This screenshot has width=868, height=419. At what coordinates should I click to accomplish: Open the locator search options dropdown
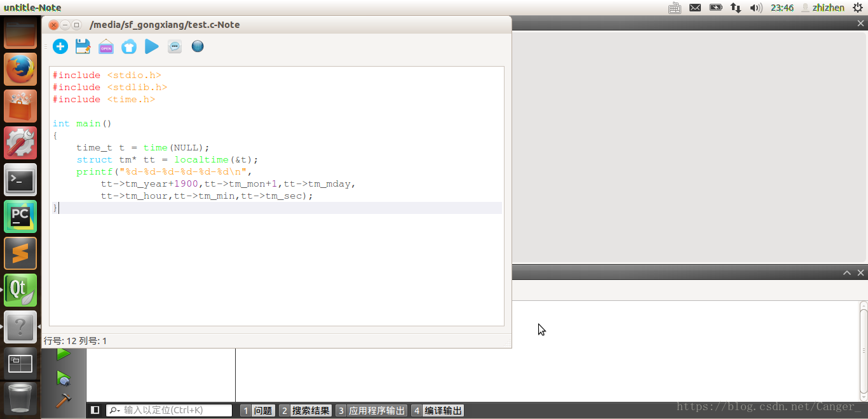pos(114,411)
